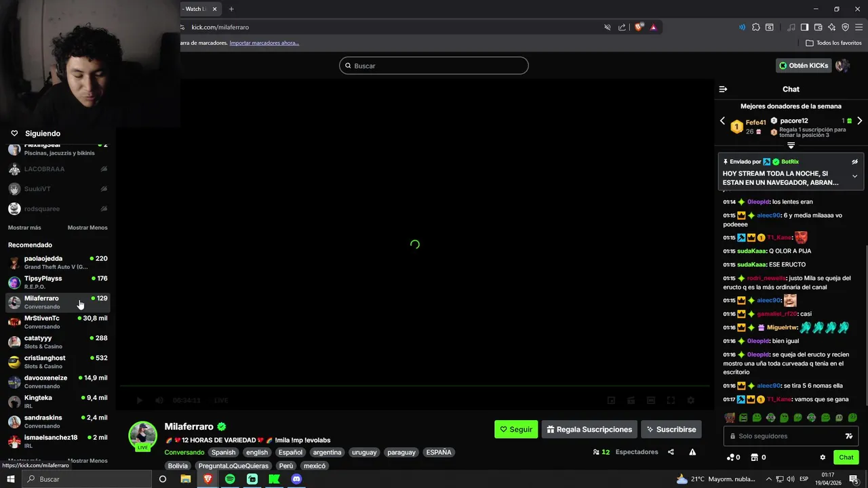868x488 pixels.
Task: Go to next top donor slide
Action: pos(859,121)
